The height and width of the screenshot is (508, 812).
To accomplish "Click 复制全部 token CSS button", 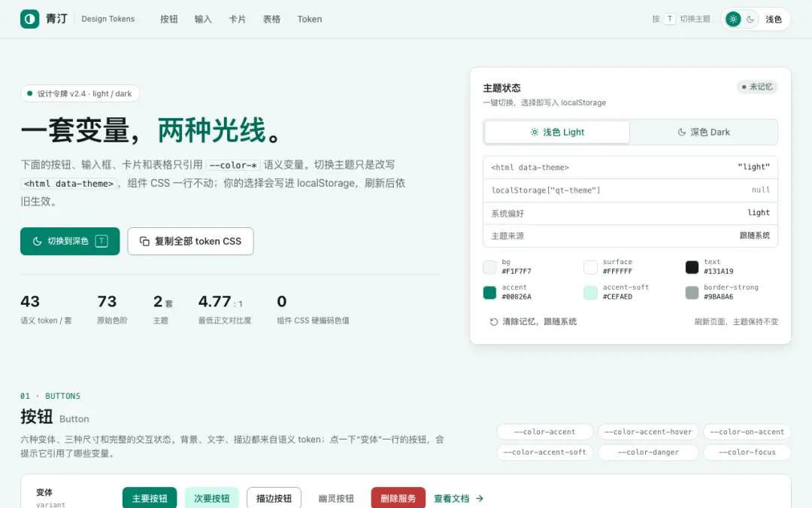I will pos(190,241).
